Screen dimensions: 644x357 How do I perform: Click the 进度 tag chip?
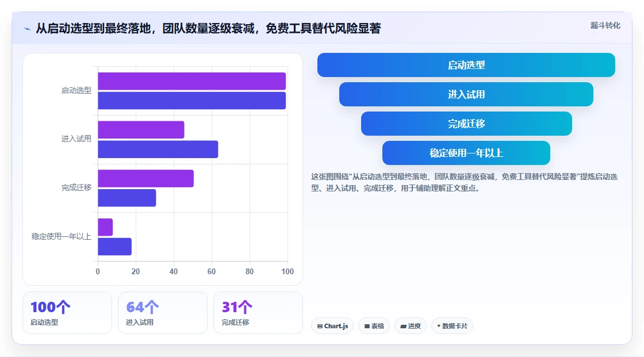[411, 326]
